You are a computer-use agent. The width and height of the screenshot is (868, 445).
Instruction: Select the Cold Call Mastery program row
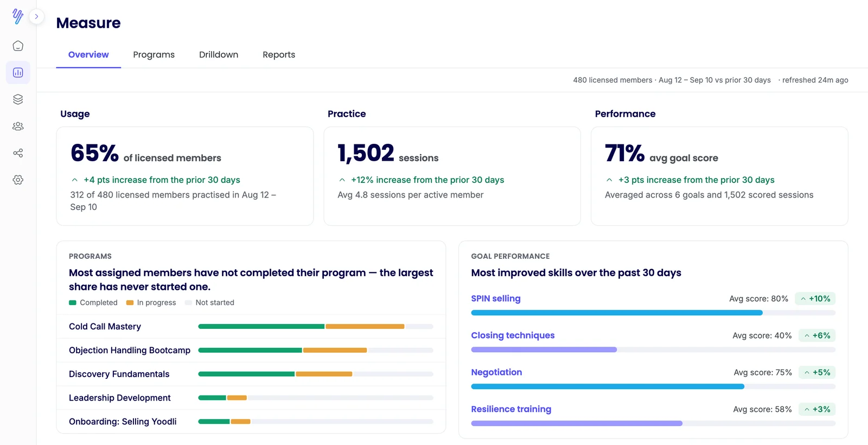(x=251, y=326)
